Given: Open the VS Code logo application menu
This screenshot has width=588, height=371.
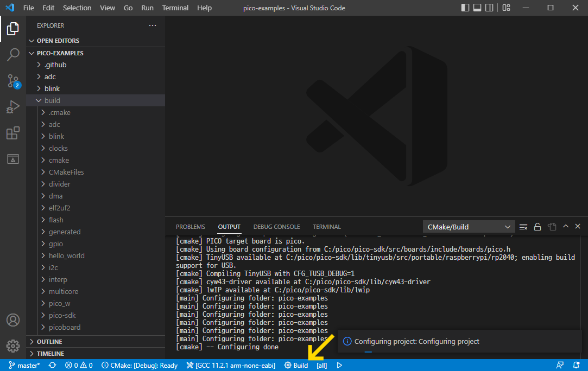Looking at the screenshot, I should point(10,8).
